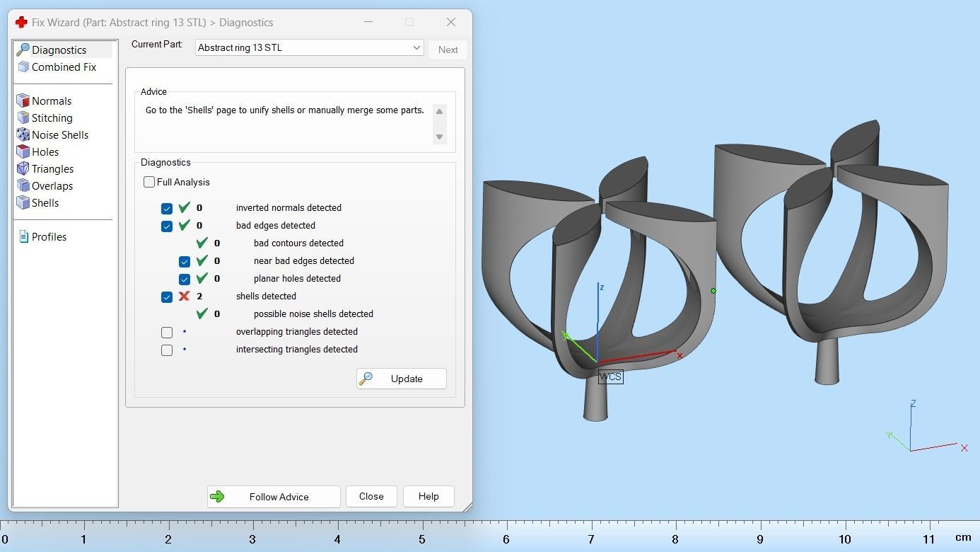Click the advice text about the Shells page
This screenshot has width=980, height=552.
click(285, 110)
